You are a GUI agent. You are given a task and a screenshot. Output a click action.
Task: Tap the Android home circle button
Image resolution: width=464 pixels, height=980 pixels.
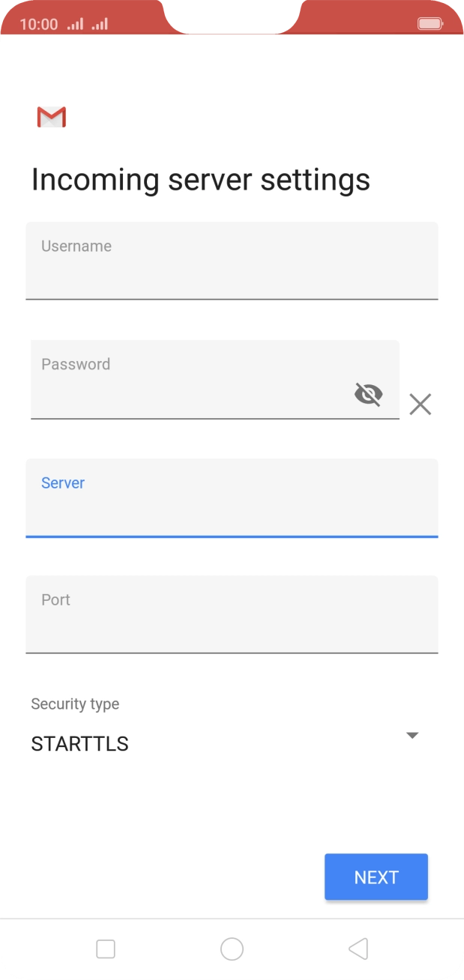coord(232,949)
